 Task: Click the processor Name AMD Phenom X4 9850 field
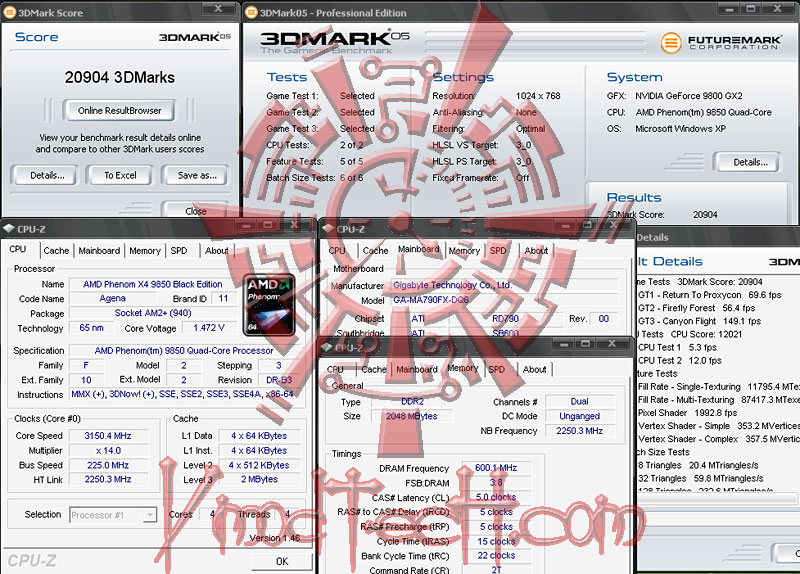tap(153, 284)
